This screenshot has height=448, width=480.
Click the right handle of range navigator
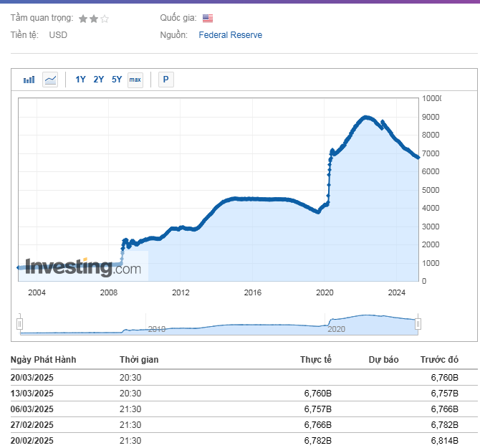[418, 324]
